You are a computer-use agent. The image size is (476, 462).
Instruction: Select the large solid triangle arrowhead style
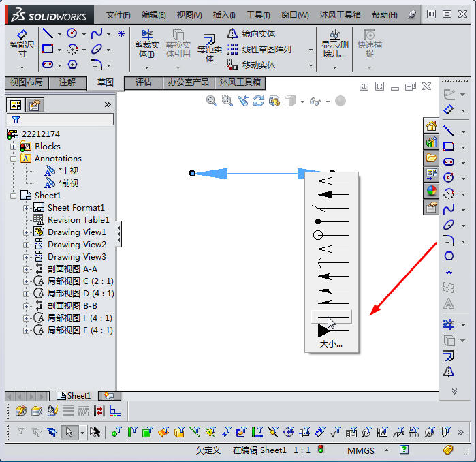pos(332,330)
